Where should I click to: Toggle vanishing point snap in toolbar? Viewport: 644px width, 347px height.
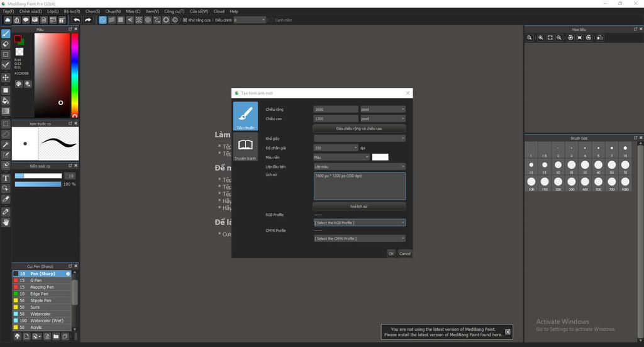pyautogui.click(x=130, y=20)
